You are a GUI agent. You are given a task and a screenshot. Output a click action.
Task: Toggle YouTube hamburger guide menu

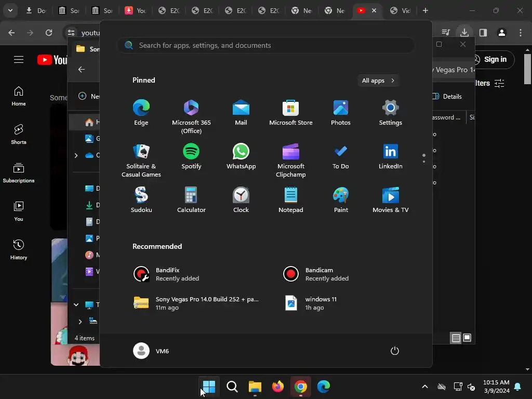[19, 60]
